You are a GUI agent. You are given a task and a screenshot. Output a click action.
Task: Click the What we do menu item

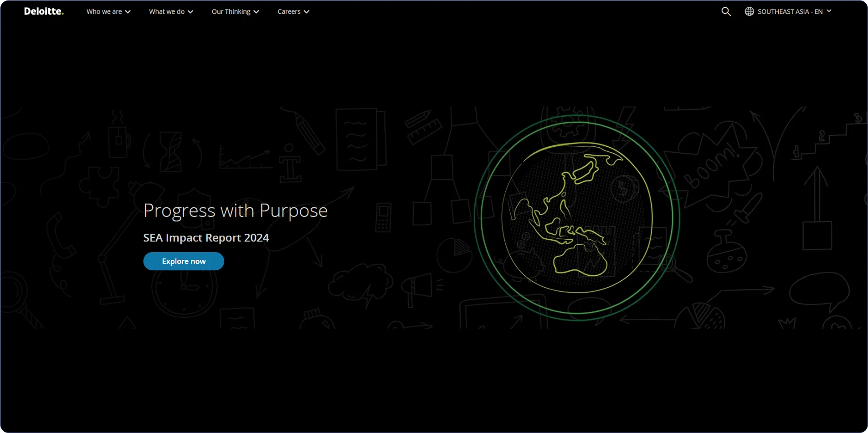[167, 11]
